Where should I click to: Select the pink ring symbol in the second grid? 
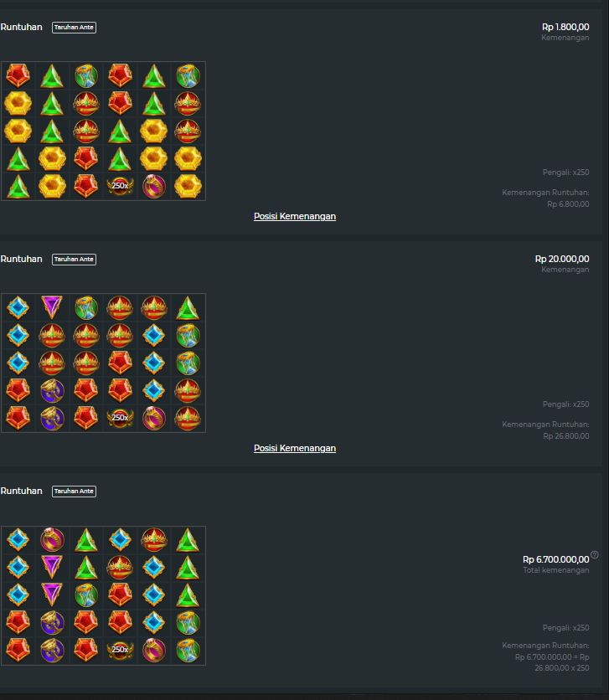coord(154,419)
